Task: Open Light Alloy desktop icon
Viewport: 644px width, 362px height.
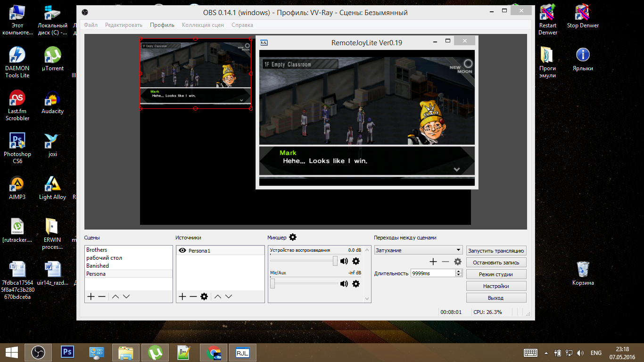Action: [x=52, y=188]
